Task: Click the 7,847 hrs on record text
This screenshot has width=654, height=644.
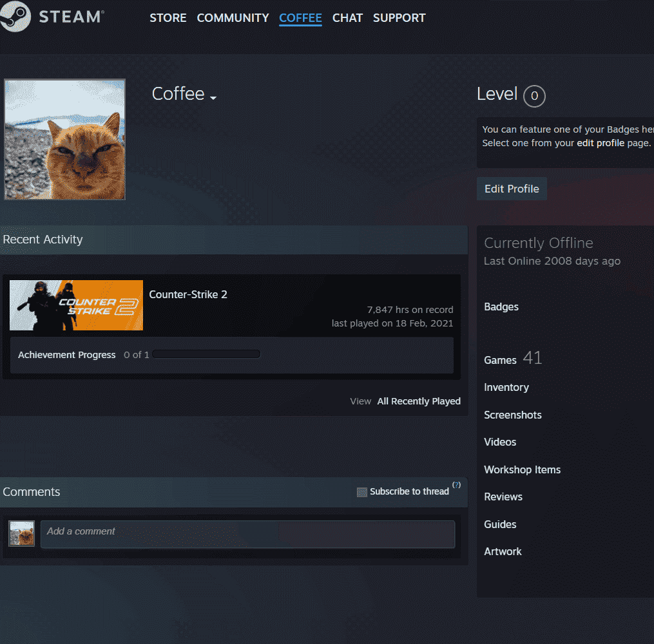Action: point(410,310)
